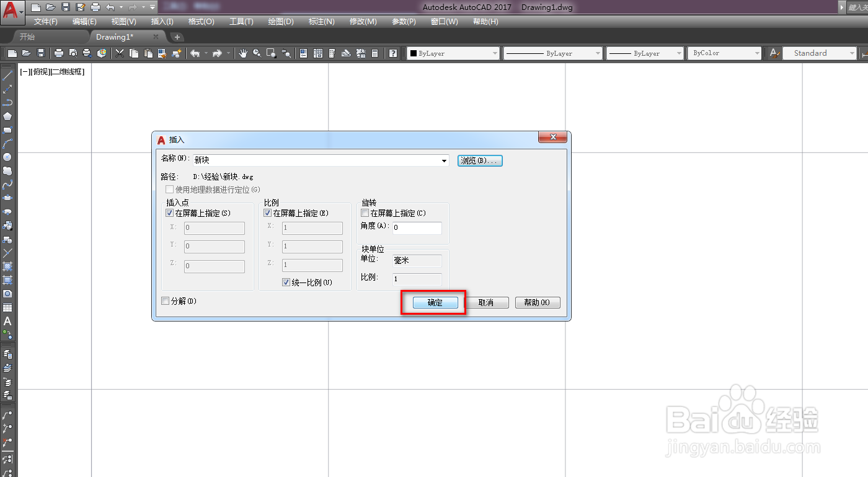Select the Copy icon in standard toolbar
Screen dimensions: 868x477
pyautogui.click(x=133, y=53)
